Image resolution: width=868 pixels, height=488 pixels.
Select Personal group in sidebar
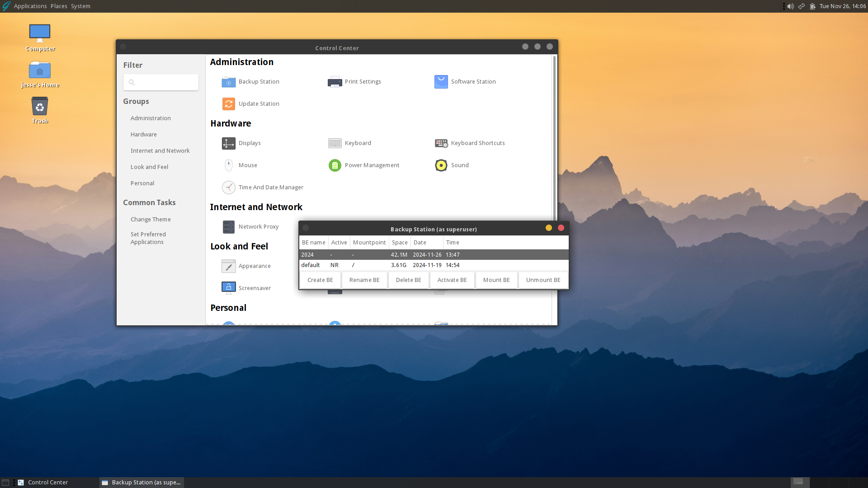(x=142, y=183)
